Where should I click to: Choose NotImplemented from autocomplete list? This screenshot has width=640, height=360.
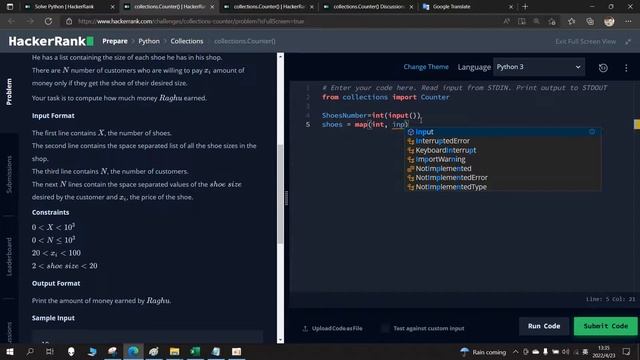point(502,169)
